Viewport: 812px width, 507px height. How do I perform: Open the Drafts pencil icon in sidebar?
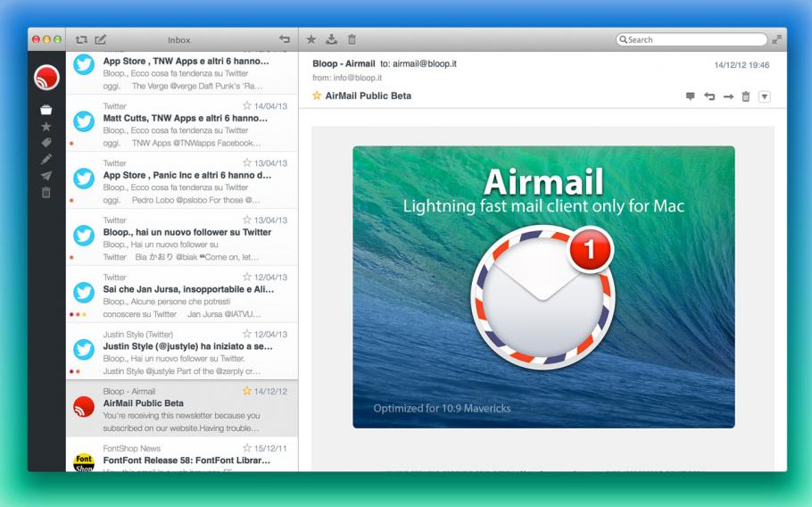(x=46, y=159)
